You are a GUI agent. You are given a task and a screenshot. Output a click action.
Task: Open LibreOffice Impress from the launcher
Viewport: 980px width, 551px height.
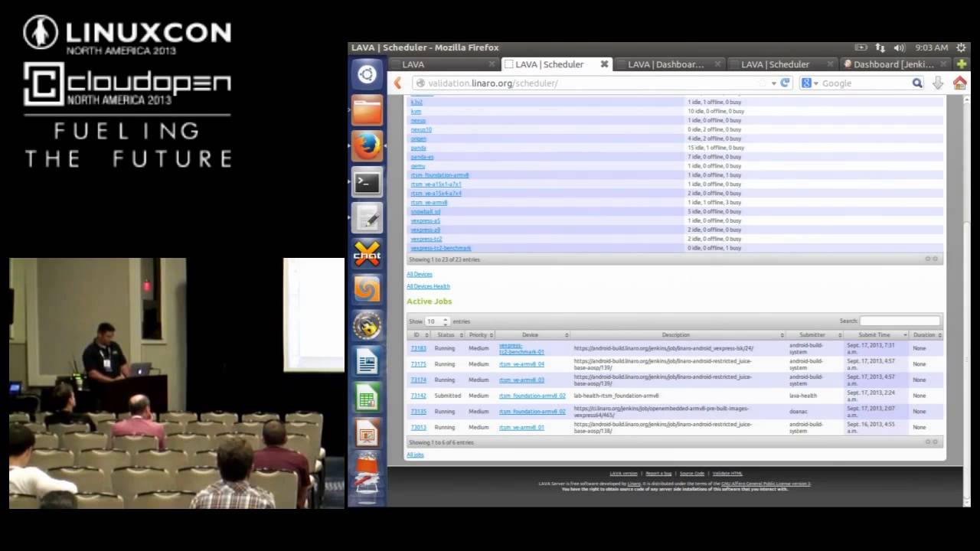pyautogui.click(x=367, y=433)
